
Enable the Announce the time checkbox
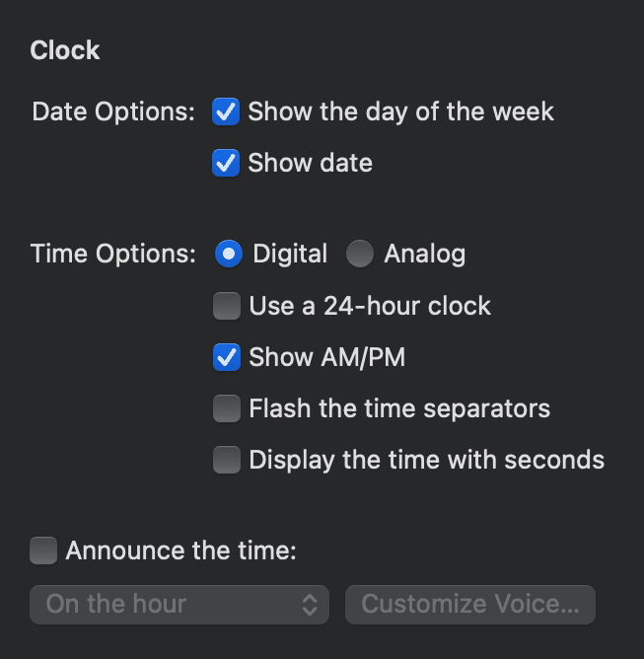[43, 550]
